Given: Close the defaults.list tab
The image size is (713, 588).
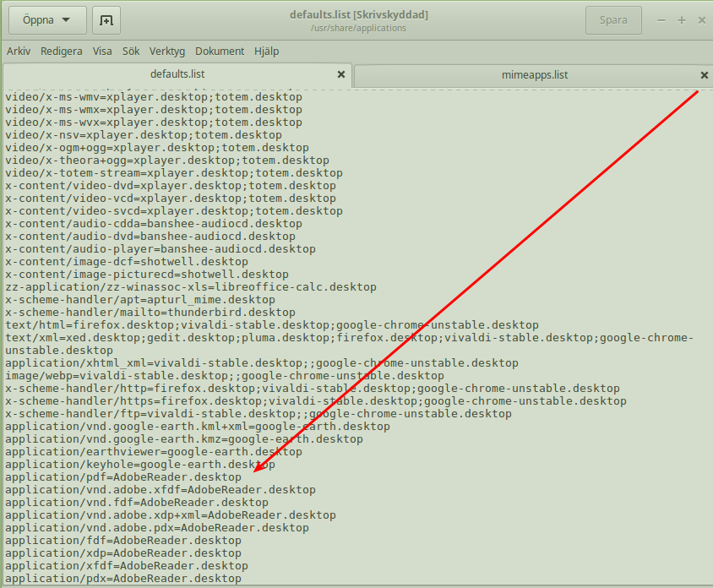Looking at the screenshot, I should pyautogui.click(x=341, y=74).
